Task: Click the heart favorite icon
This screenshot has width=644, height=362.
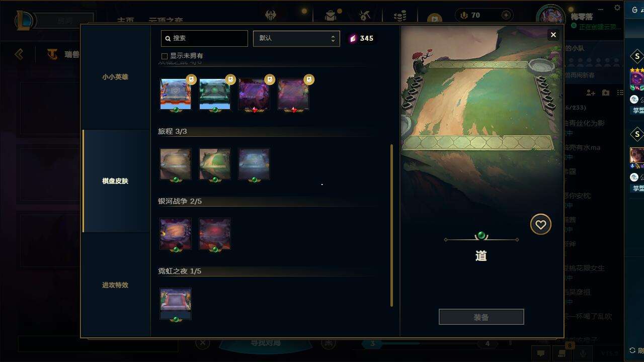Action: tap(541, 225)
